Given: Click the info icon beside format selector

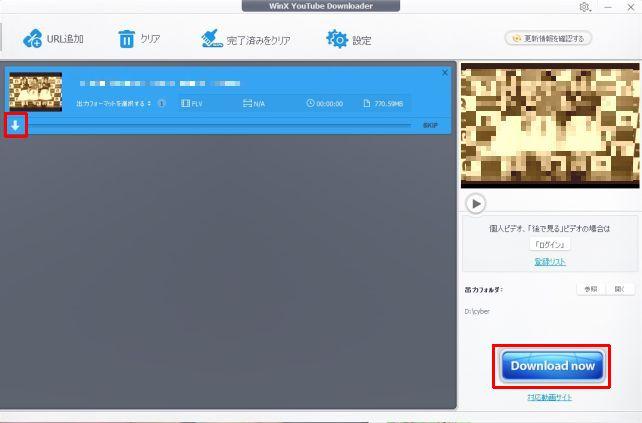Looking at the screenshot, I should coord(161,104).
